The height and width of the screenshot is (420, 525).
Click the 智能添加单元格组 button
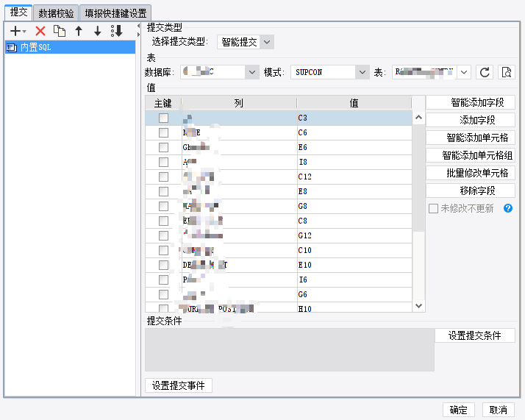[471, 155]
